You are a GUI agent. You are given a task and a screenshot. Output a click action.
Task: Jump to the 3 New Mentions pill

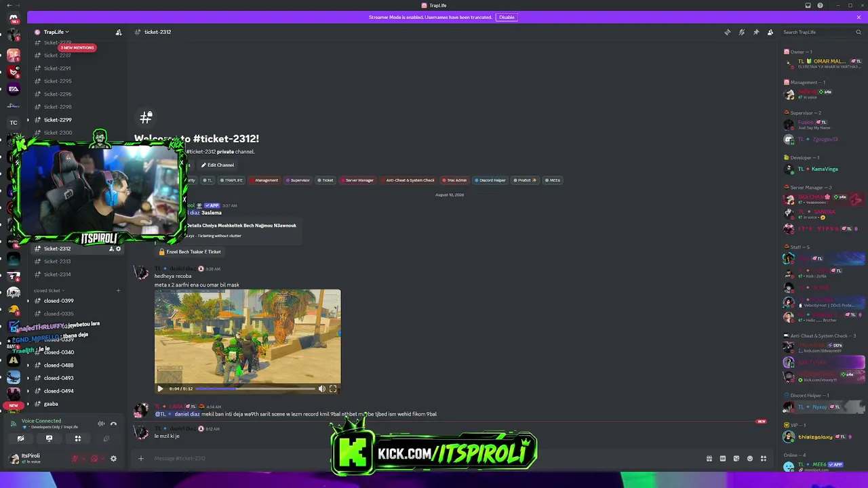click(77, 47)
